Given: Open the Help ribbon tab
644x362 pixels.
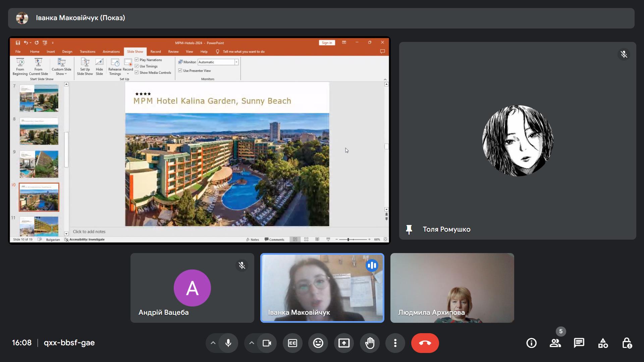Looking at the screenshot, I should [204, 52].
